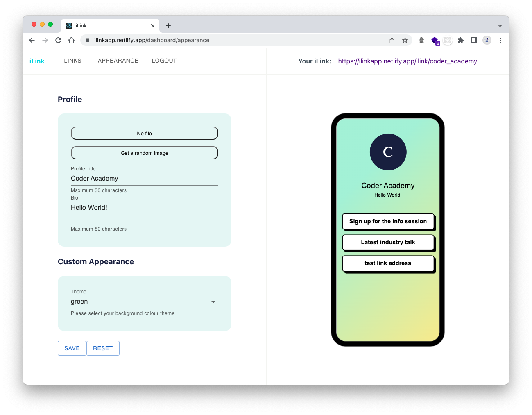Expand the green Theme dropdown
532x415 pixels.
pos(145,302)
